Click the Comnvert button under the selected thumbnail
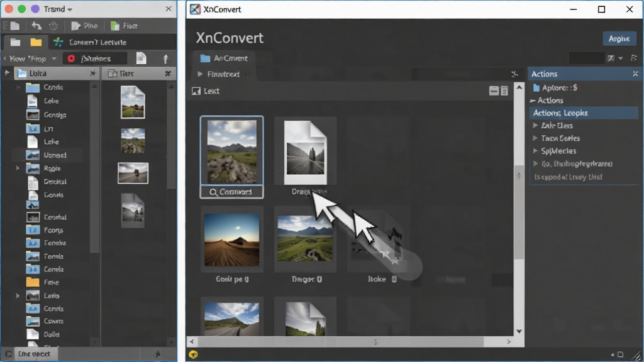 (231, 192)
